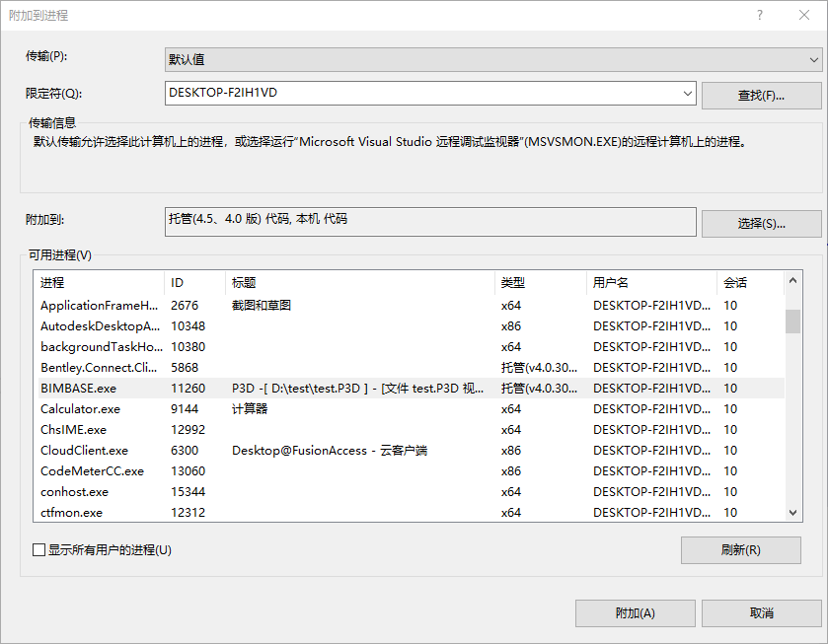Image resolution: width=828 pixels, height=644 pixels.
Task: Click process ID 10348
Action: [x=188, y=326]
